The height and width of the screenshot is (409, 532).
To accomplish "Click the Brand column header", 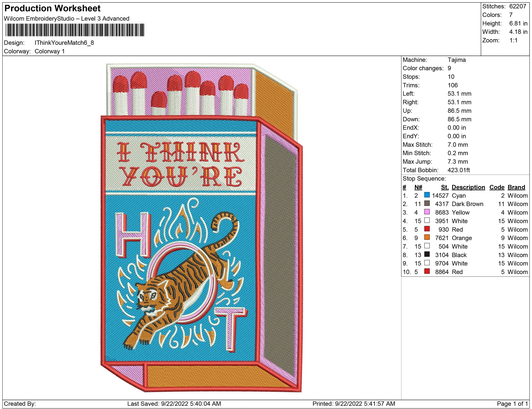I will 516,187.
